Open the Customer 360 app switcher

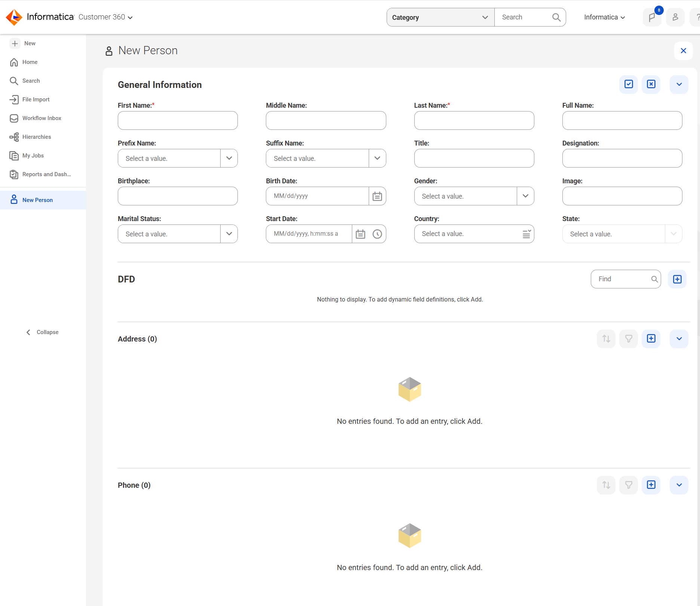tap(105, 17)
